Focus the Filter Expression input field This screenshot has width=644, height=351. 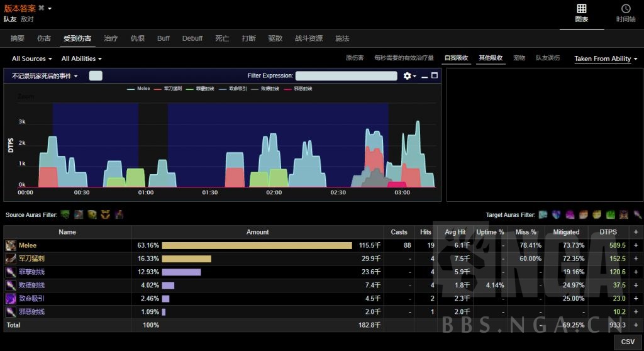point(347,75)
